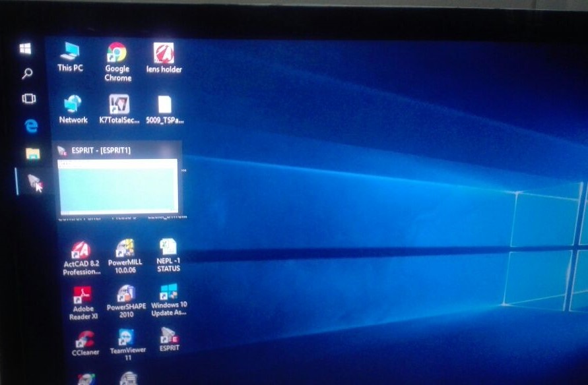Select the 5009_TSPa document on desktop
588x385 pixels.
164,105
